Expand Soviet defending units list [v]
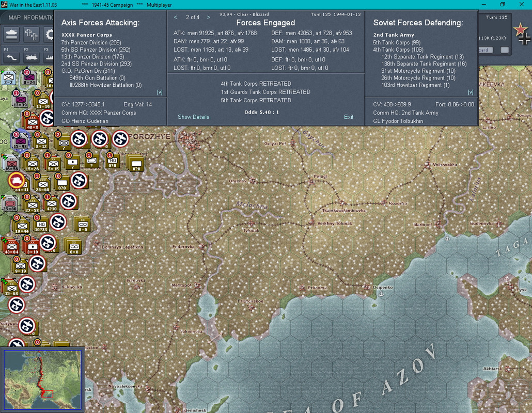Image resolution: width=532 pixels, height=413 pixels. coord(471,92)
